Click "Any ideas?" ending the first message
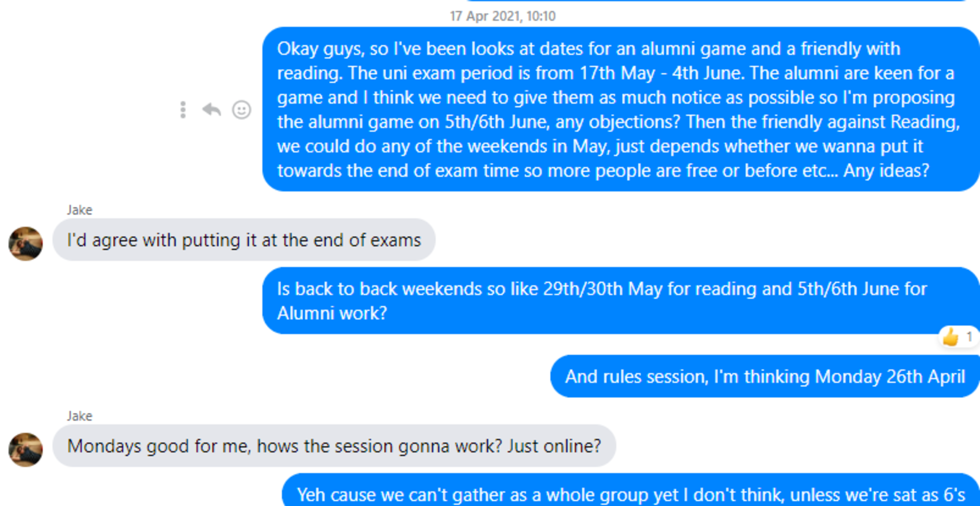 (886, 171)
